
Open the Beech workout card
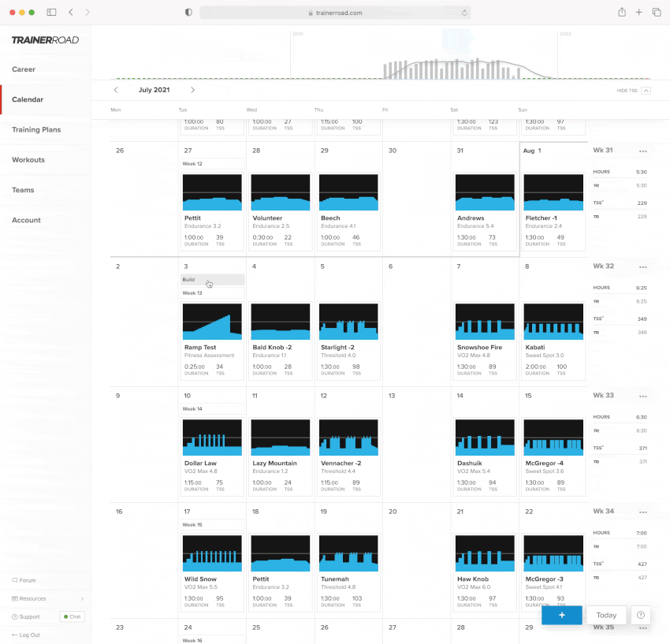pyautogui.click(x=348, y=211)
